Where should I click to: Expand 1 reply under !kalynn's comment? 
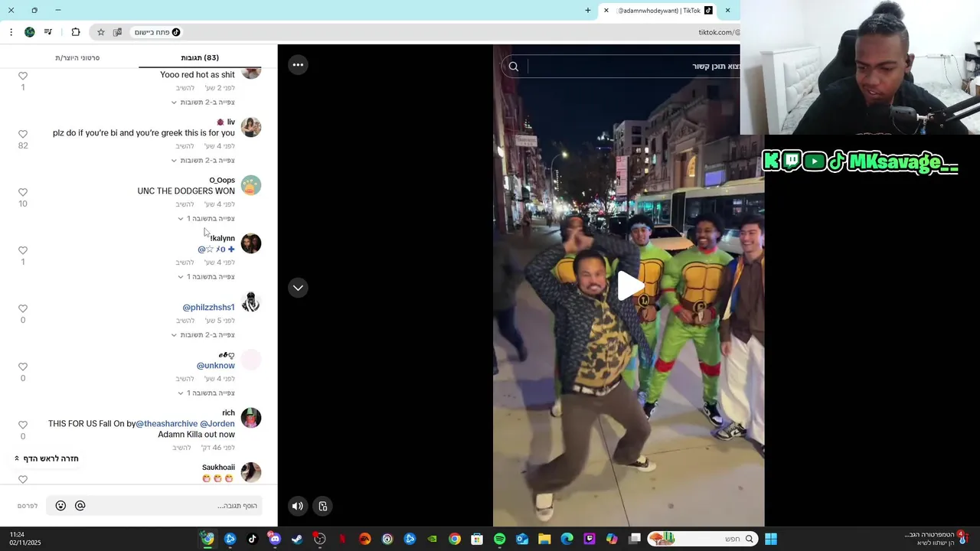click(x=206, y=277)
